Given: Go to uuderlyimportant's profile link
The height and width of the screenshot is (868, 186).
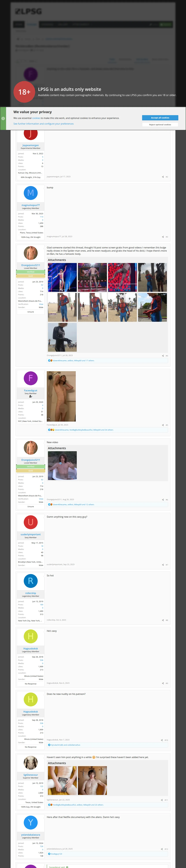Looking at the screenshot, I should 30,534.
